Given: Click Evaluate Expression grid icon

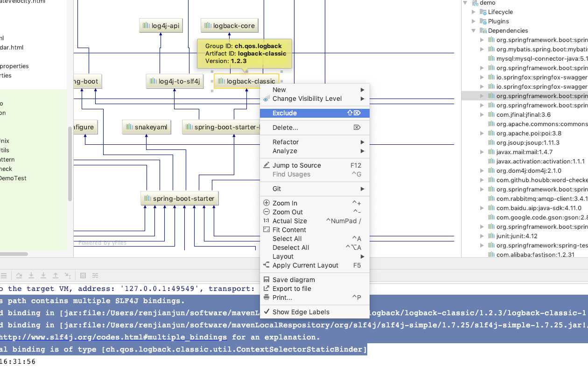Looking at the screenshot, I should pos(83,276).
